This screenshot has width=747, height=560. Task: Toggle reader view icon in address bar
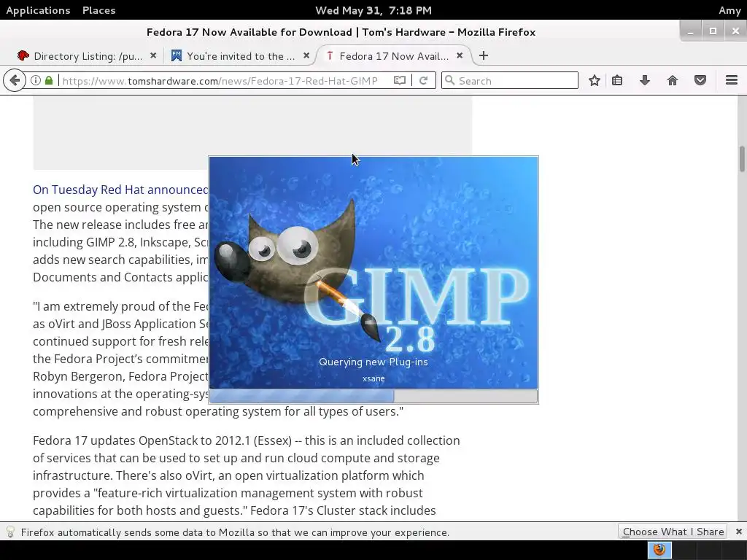[400, 80]
